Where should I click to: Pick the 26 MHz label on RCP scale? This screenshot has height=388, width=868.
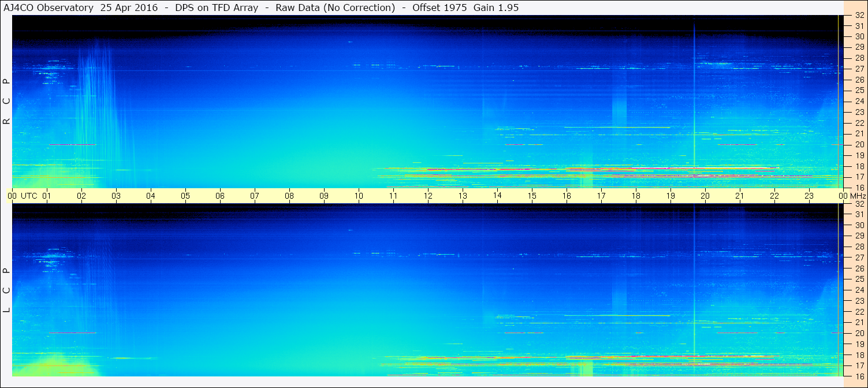point(859,79)
